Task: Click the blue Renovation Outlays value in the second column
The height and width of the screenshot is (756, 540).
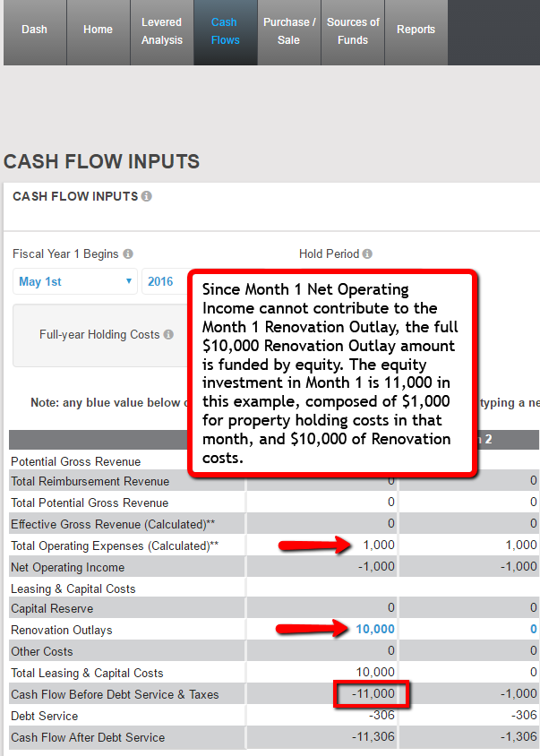Action: coord(533,630)
